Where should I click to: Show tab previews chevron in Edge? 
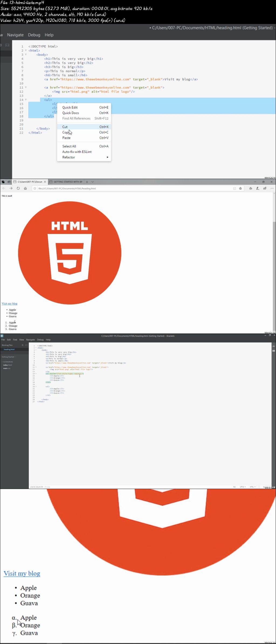click(x=92, y=182)
